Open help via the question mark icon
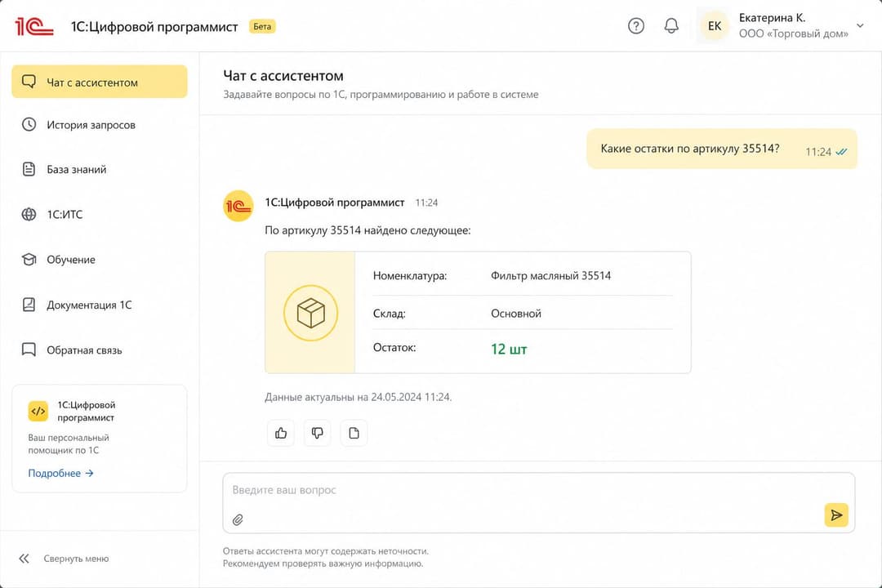 636,26
